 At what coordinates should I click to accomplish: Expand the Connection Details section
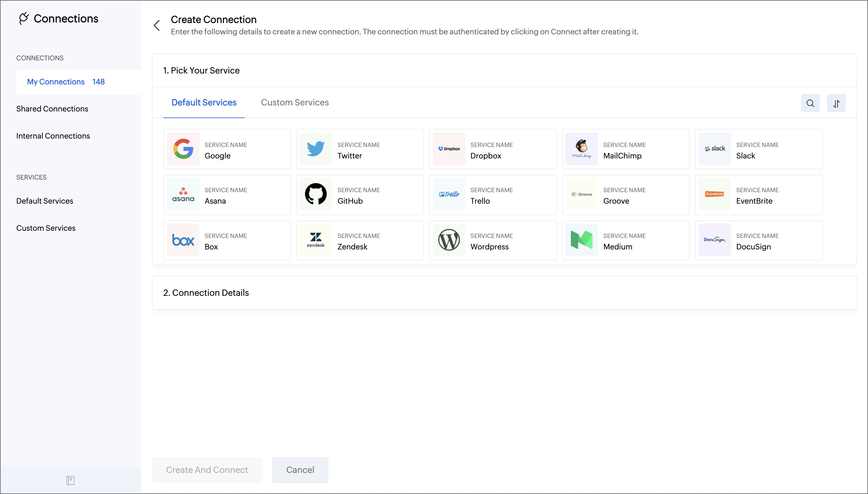tap(206, 293)
